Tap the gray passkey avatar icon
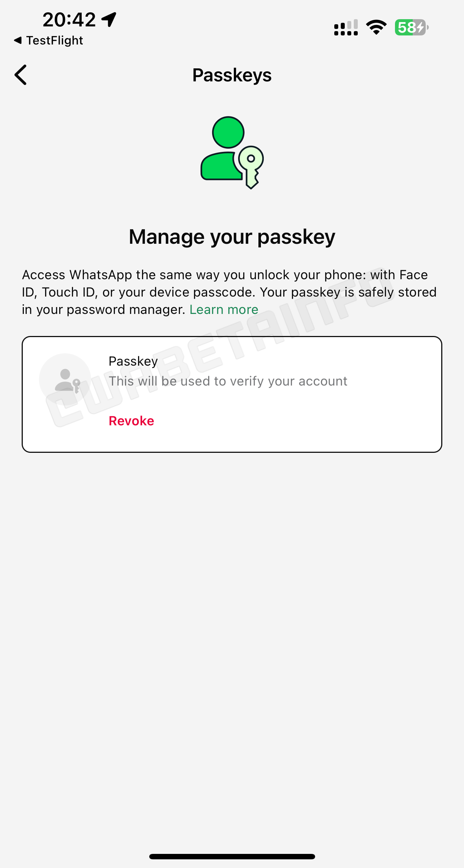 click(65, 379)
